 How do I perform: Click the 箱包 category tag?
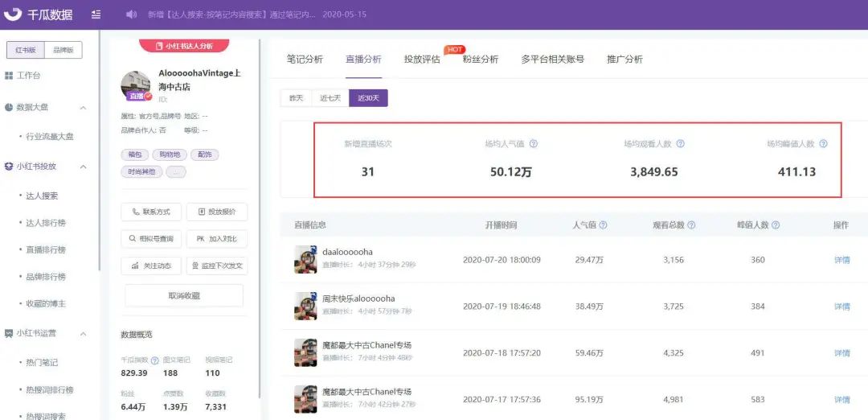tap(133, 154)
